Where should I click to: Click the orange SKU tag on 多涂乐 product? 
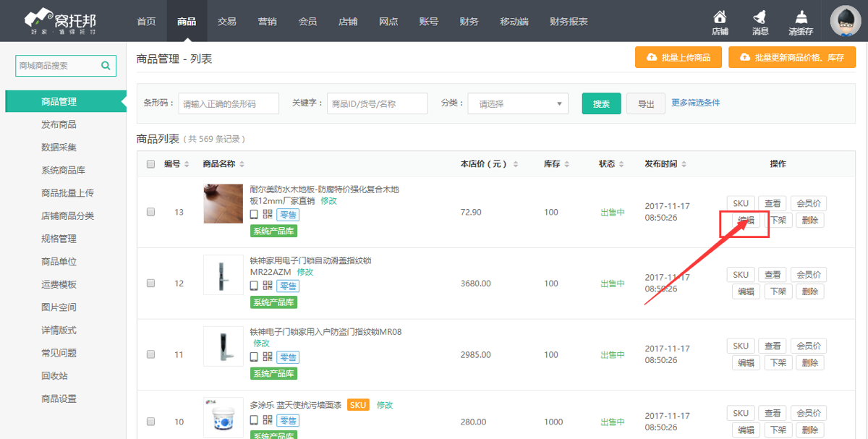(358, 405)
